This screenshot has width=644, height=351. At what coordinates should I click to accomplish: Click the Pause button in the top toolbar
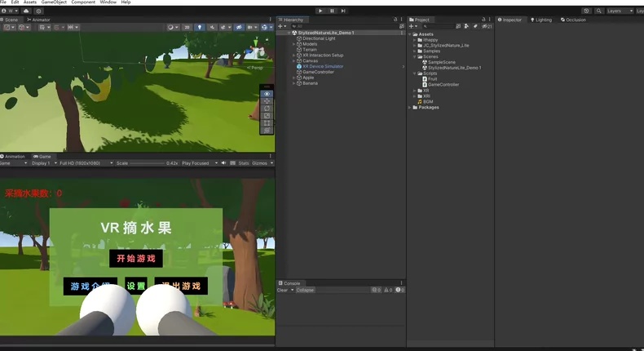(332, 11)
